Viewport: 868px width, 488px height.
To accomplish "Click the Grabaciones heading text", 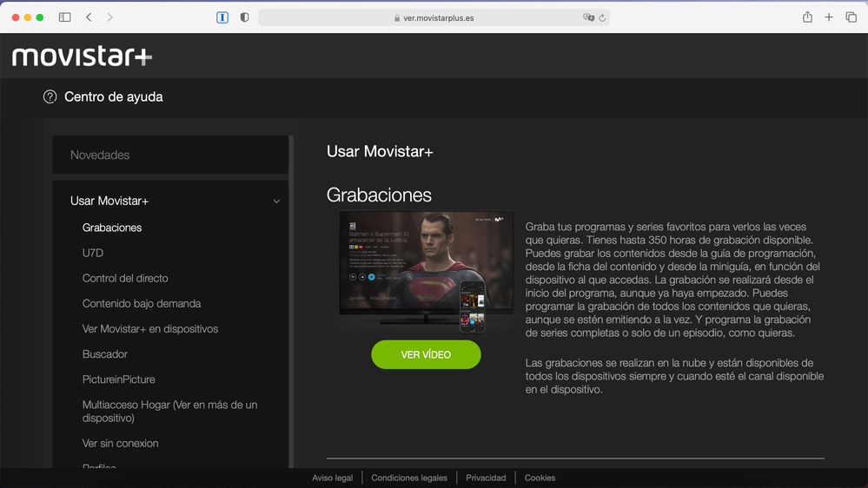I will [379, 195].
